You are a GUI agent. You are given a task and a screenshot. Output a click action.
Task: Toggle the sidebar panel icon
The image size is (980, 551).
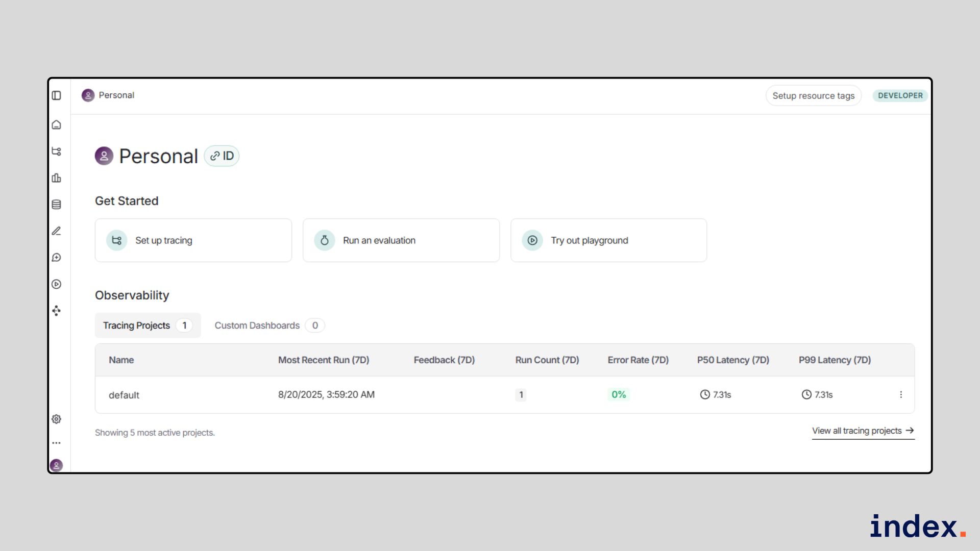(57, 95)
